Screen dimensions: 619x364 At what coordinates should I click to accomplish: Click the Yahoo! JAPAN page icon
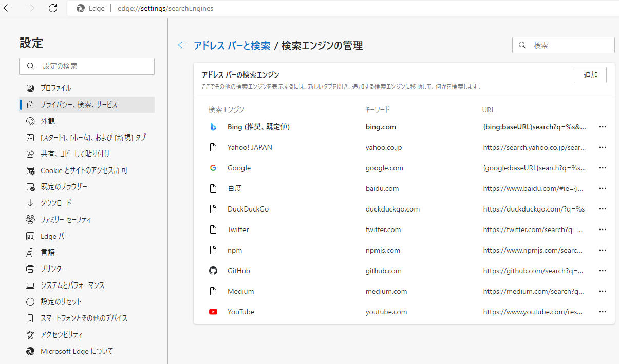point(213,147)
